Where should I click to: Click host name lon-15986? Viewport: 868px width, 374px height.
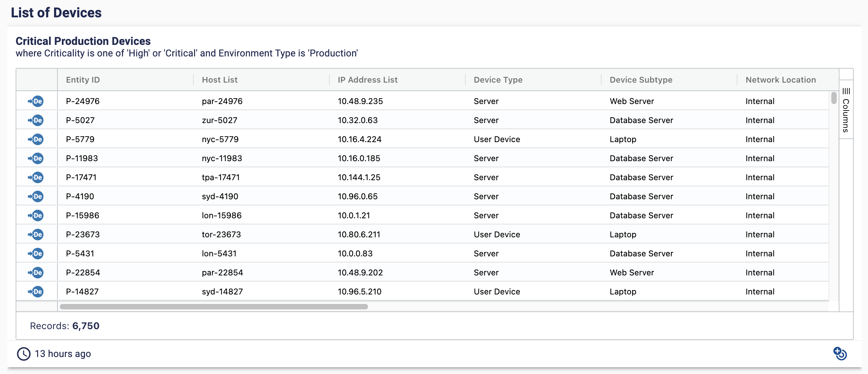[222, 215]
